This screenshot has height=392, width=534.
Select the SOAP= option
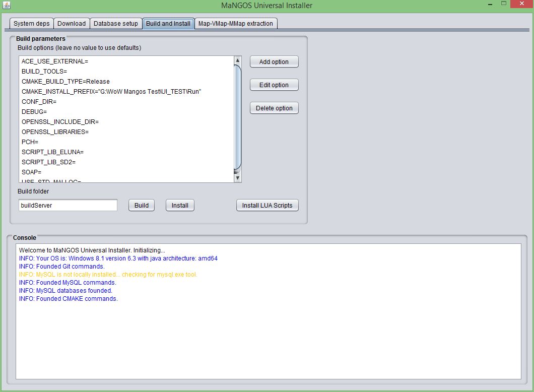click(x=126, y=172)
